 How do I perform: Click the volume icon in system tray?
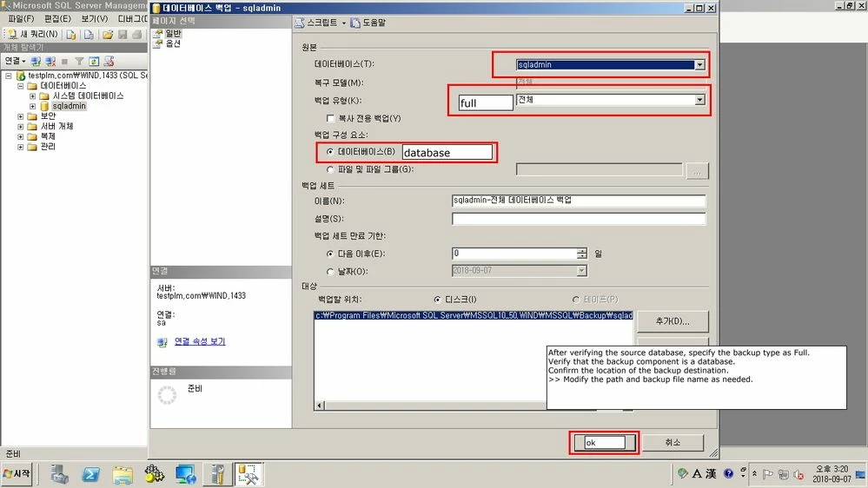[798, 474]
